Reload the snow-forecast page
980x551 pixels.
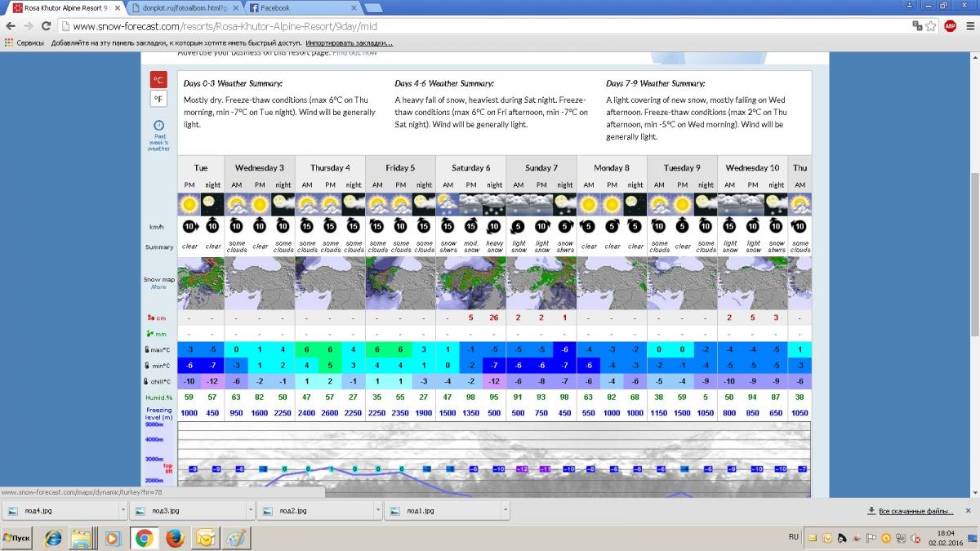point(47,26)
